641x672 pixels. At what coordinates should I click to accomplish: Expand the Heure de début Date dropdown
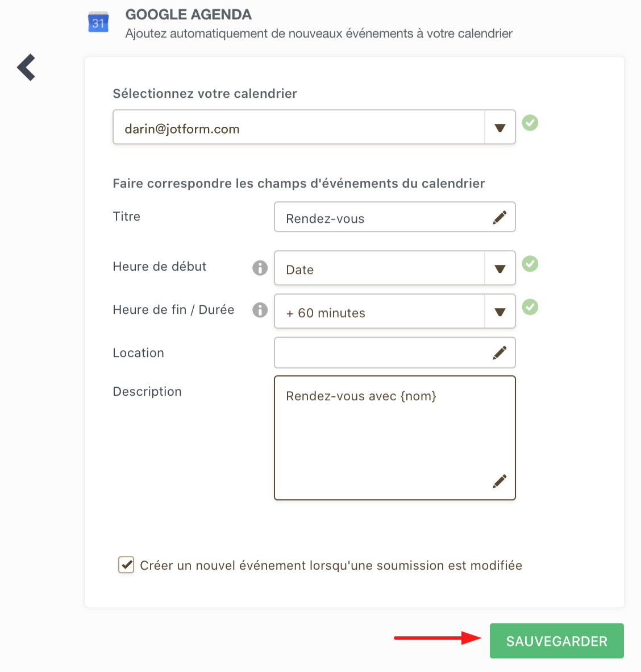[500, 269]
